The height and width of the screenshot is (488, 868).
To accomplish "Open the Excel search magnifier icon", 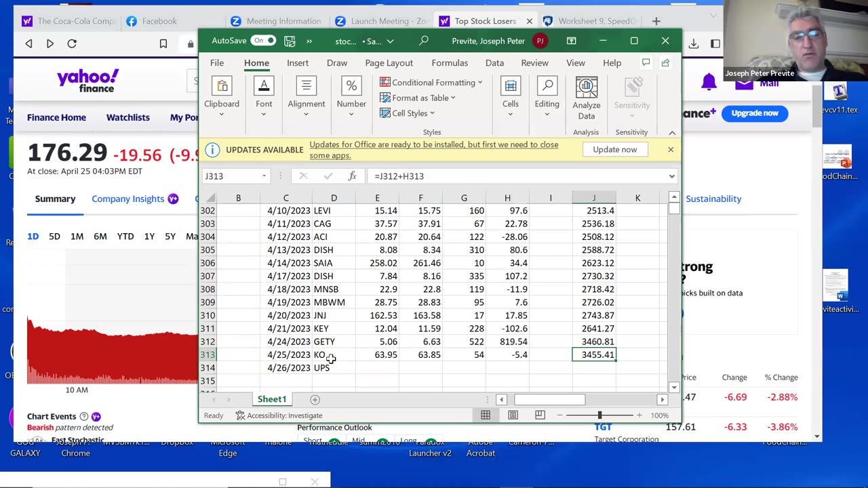I will (424, 41).
